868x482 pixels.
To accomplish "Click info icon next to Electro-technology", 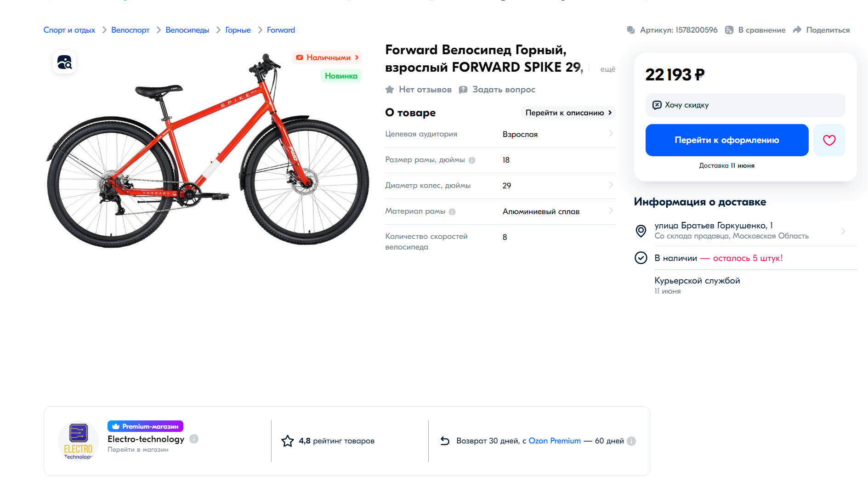I will (194, 439).
